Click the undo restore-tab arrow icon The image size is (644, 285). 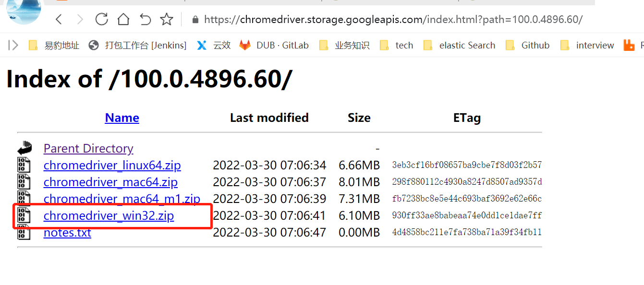(x=145, y=19)
